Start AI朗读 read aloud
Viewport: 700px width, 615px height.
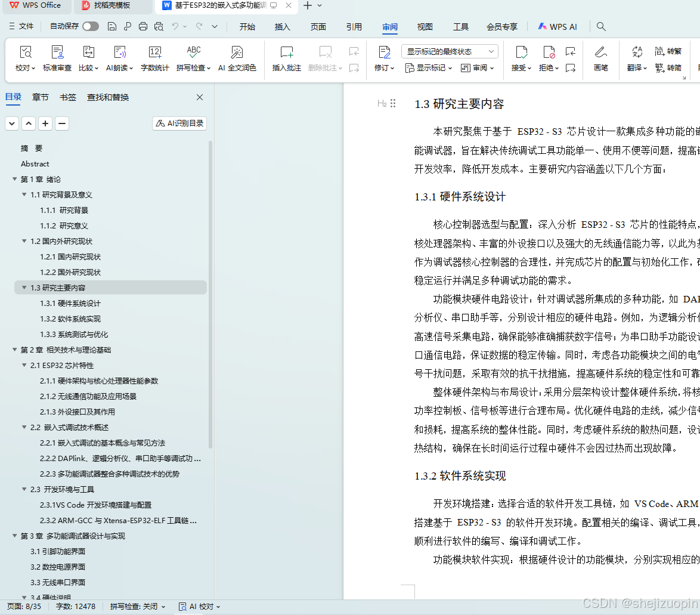tap(118, 58)
